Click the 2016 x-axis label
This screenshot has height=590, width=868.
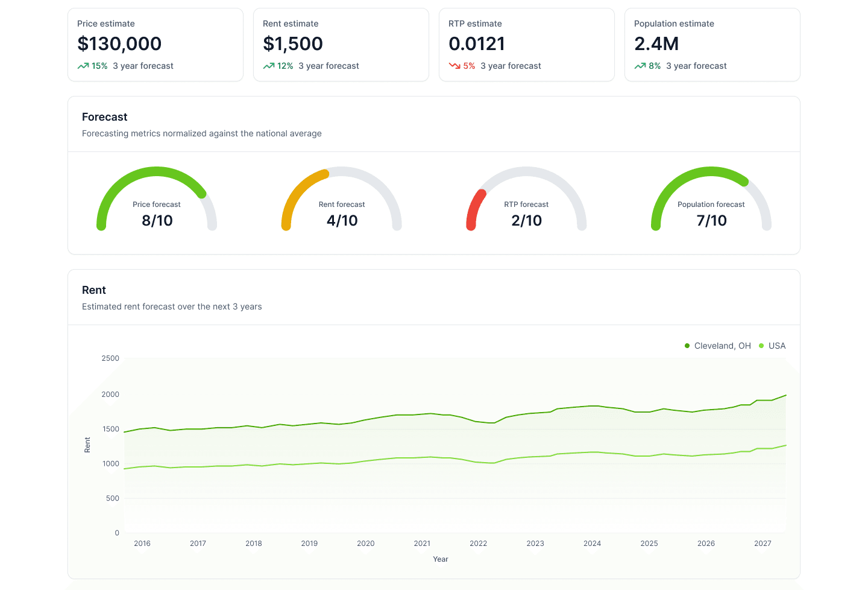tap(142, 544)
